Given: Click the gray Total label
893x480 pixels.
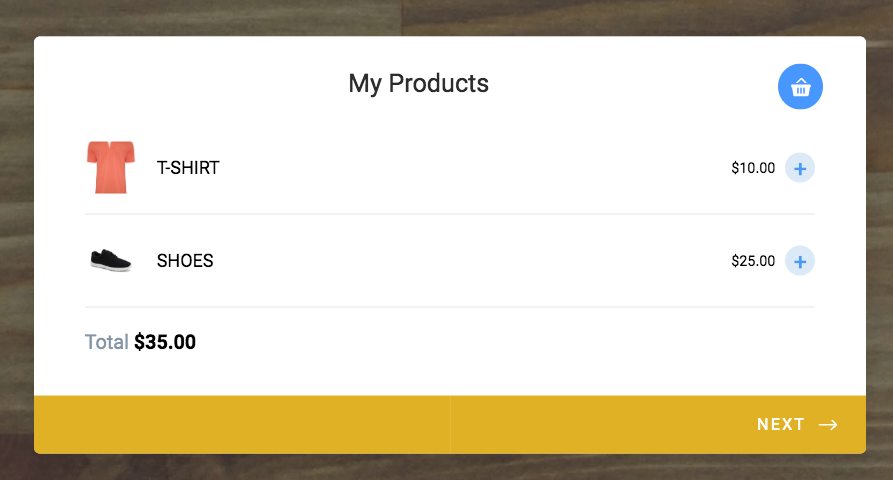Looking at the screenshot, I should click(106, 342).
